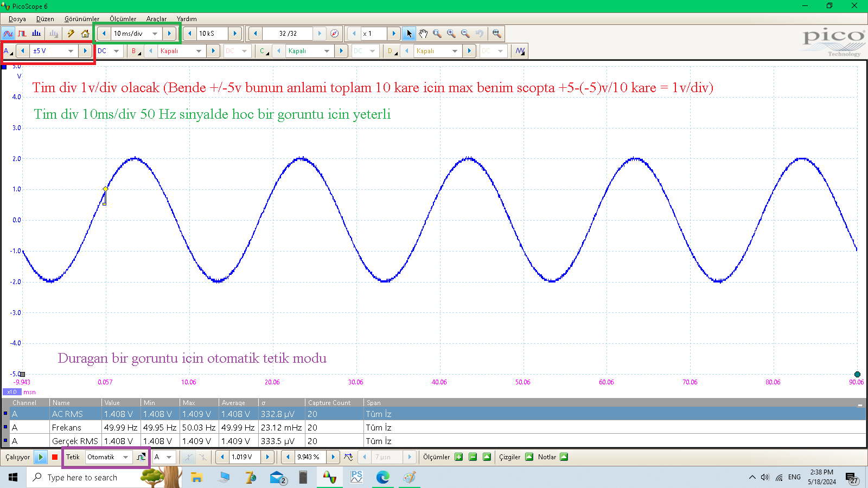Open Channel A ±5 V range dropdown

pyautogui.click(x=71, y=51)
